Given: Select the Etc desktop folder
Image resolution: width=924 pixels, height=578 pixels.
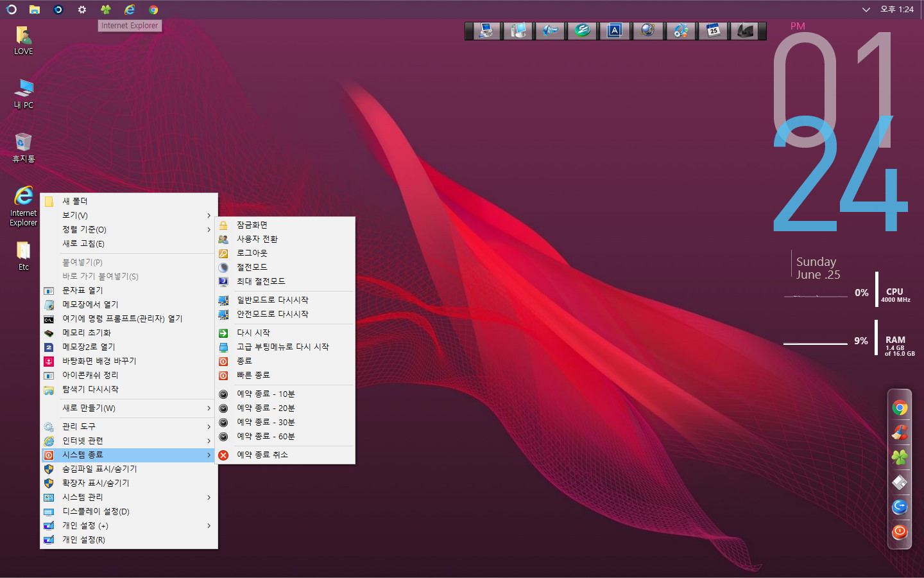Looking at the screenshot, I should coord(24,256).
